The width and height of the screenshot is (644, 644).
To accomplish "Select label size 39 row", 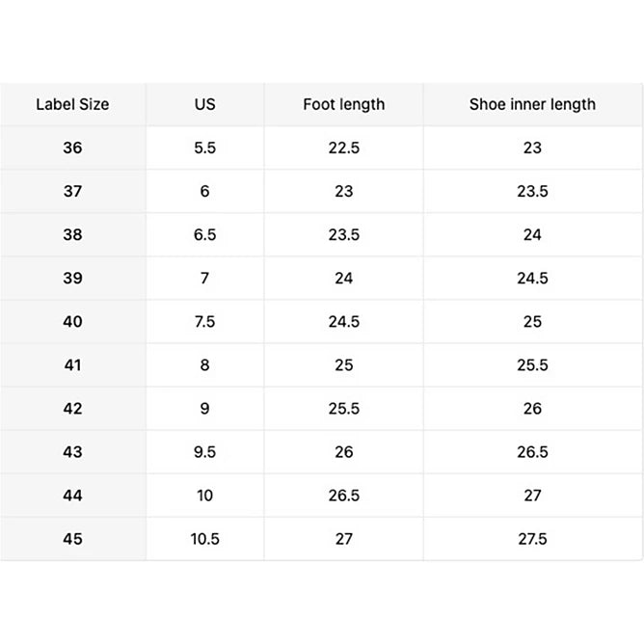I will (321, 279).
